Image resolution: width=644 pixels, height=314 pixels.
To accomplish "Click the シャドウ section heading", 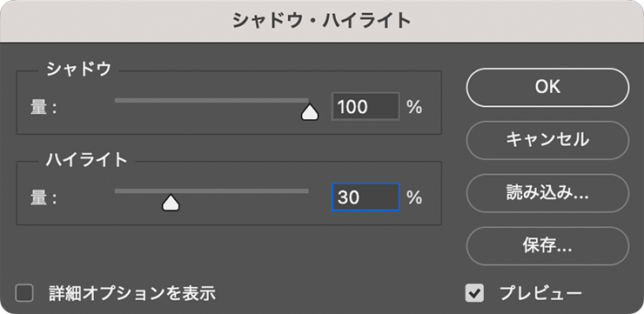I will pyautogui.click(x=79, y=69).
